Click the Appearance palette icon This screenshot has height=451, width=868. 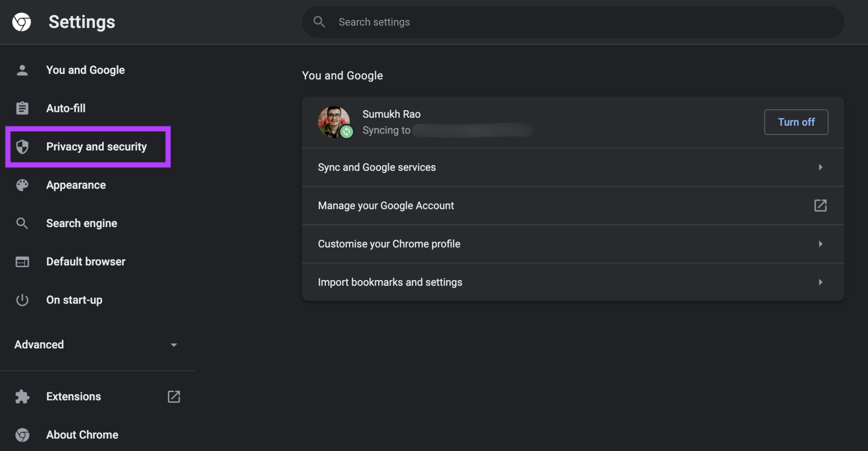[22, 185]
